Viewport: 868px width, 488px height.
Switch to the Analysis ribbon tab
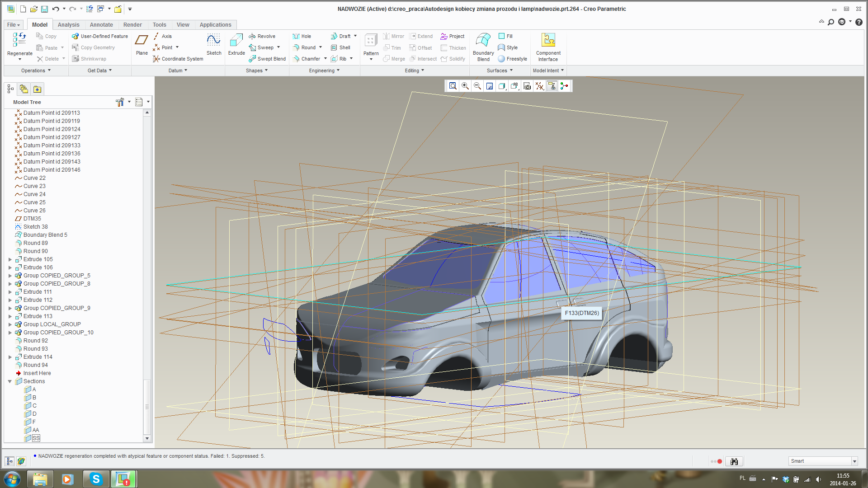tap(68, 25)
